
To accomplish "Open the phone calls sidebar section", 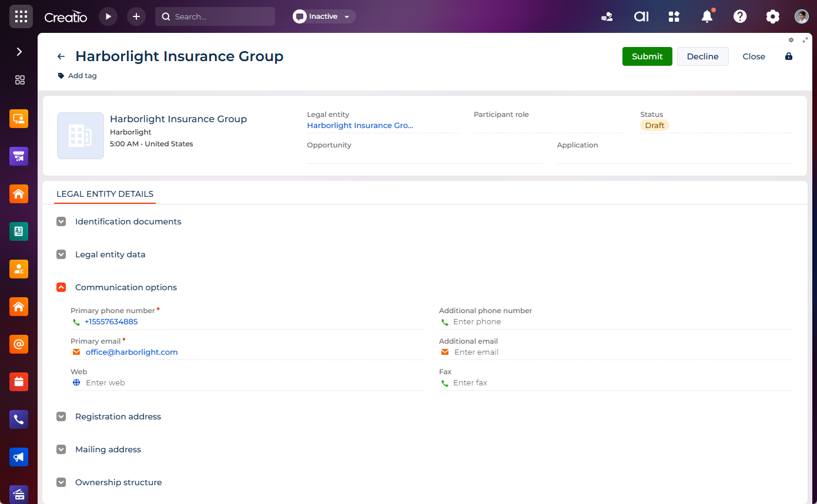I will (x=19, y=419).
